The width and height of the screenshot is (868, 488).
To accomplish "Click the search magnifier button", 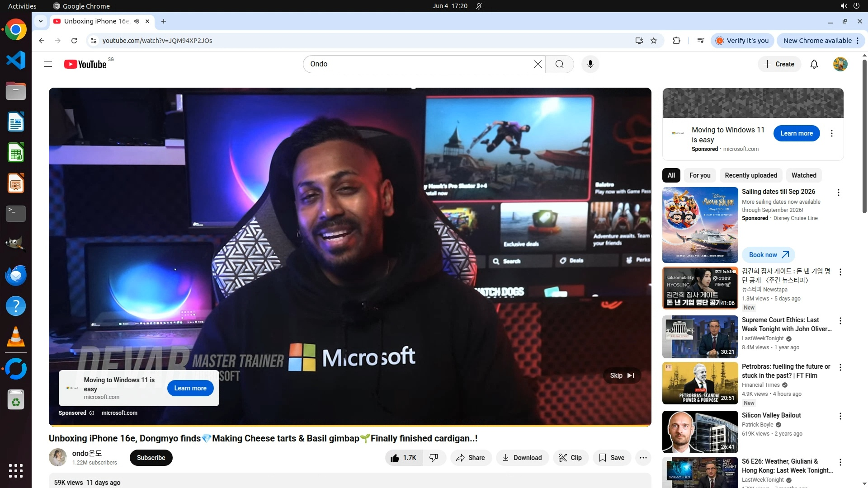I will pyautogui.click(x=559, y=64).
